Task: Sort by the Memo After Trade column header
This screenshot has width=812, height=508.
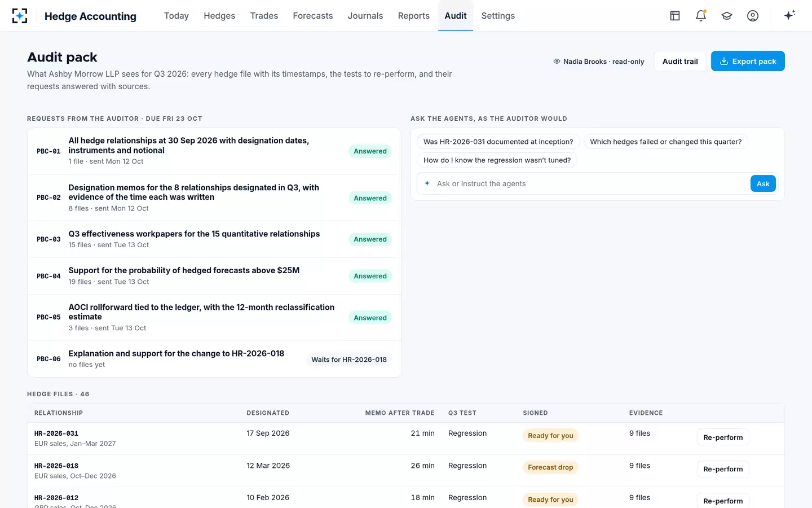Action: [400, 413]
